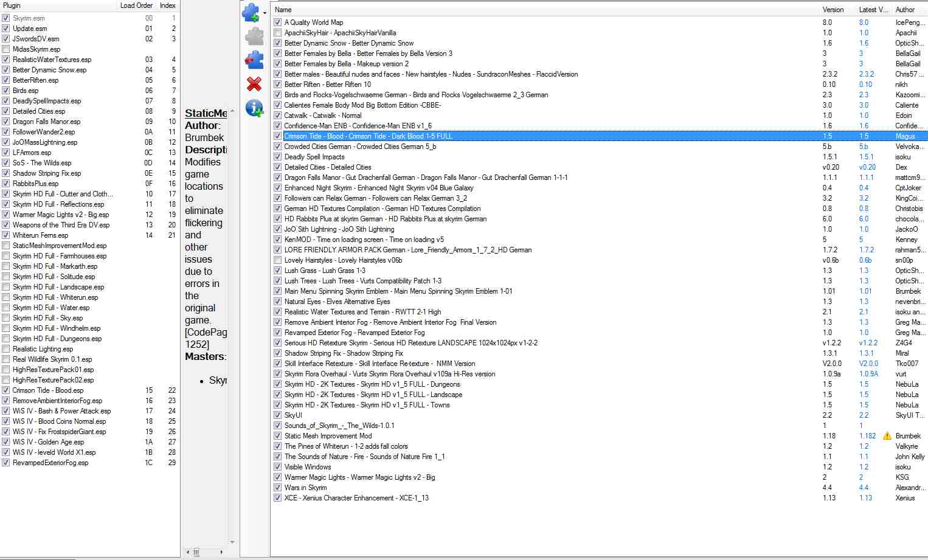Enable the StaticMeshImprovementMod.esp plugin
928x560 pixels.
(x=6, y=246)
